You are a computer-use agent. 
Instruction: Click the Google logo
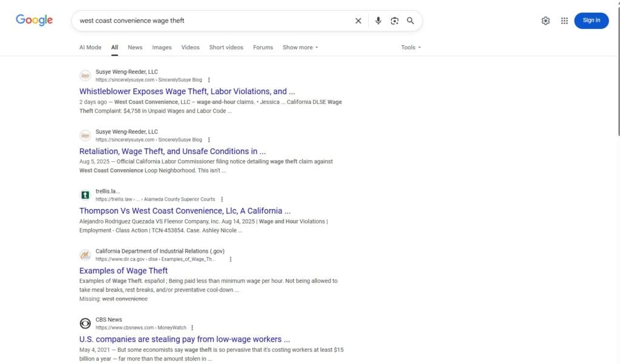(34, 20)
